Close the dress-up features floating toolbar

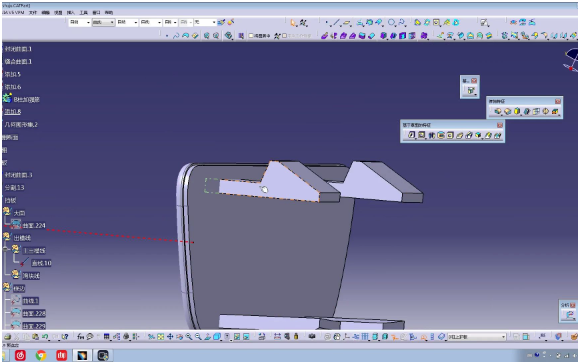click(558, 101)
